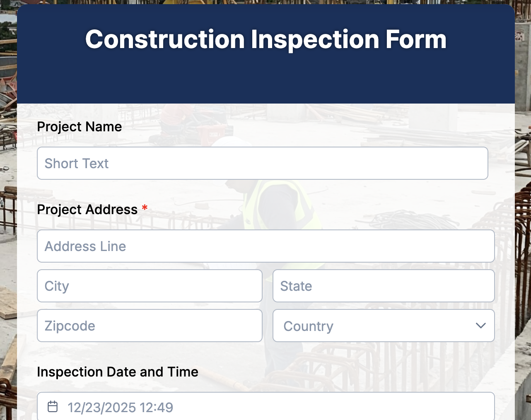Click the Country dropdown chevron arrow

tap(481, 326)
